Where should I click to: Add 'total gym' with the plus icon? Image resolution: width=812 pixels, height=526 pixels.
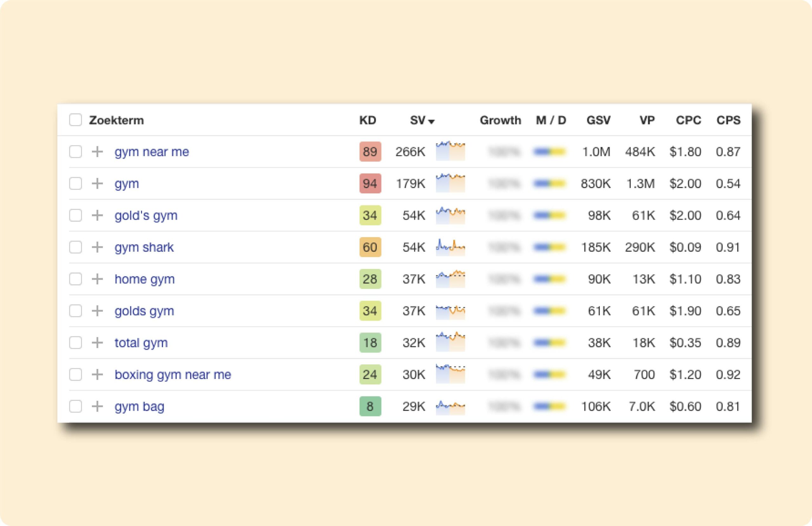pos(97,343)
